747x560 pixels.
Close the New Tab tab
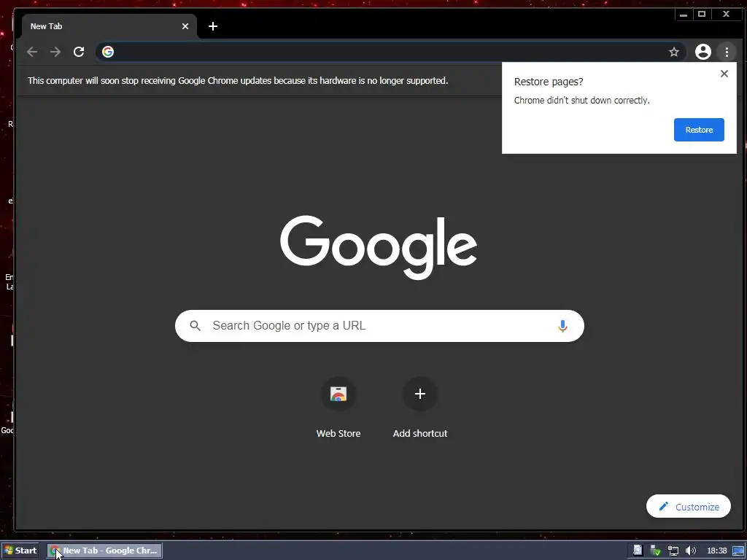185,26
